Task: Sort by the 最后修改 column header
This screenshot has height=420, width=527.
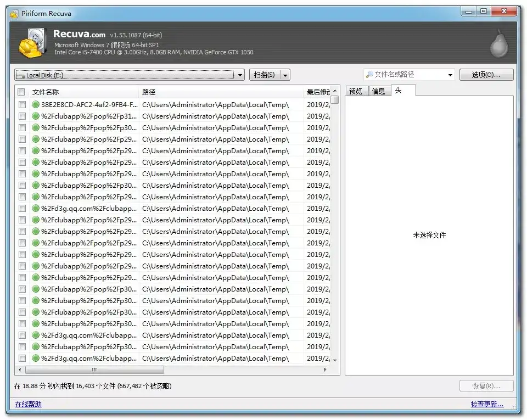Action: 317,92
